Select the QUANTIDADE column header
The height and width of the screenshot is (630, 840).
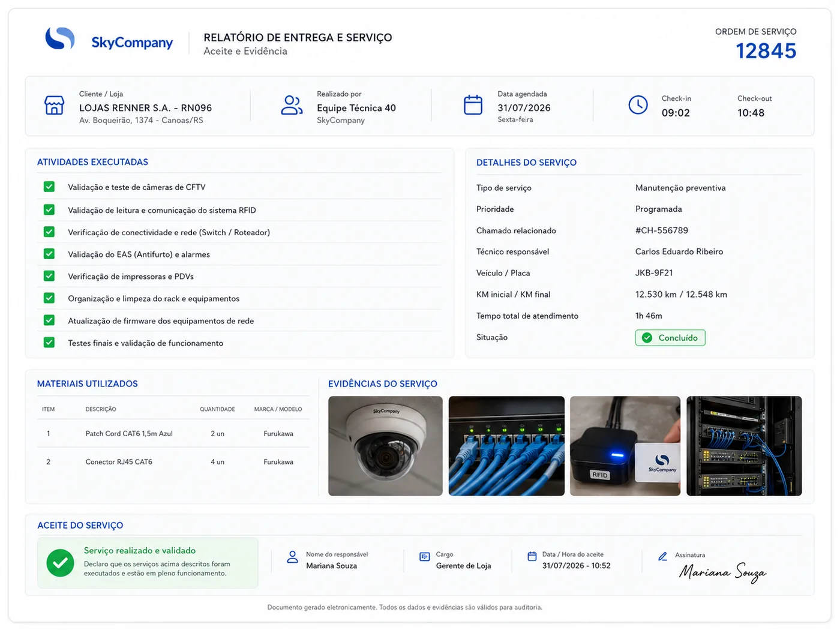pos(217,409)
